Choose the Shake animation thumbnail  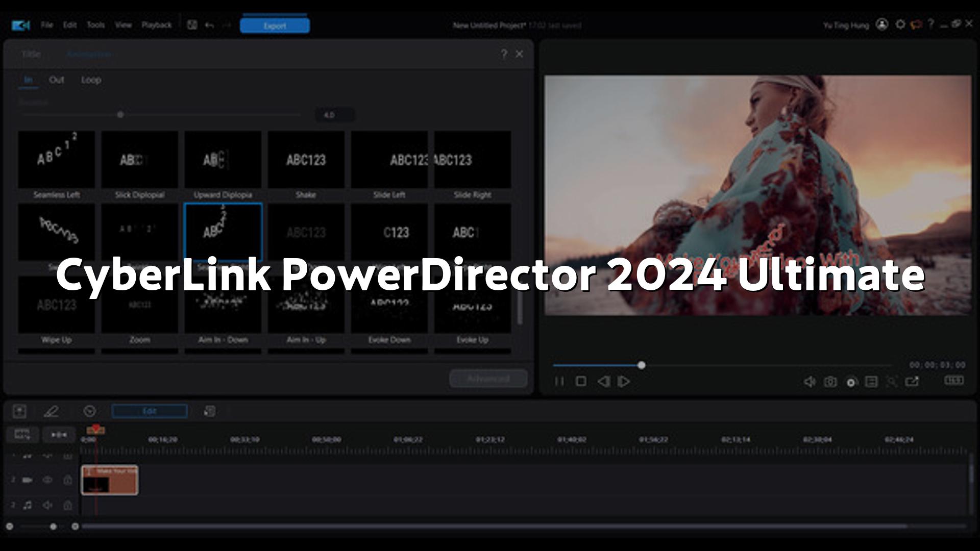(x=306, y=159)
